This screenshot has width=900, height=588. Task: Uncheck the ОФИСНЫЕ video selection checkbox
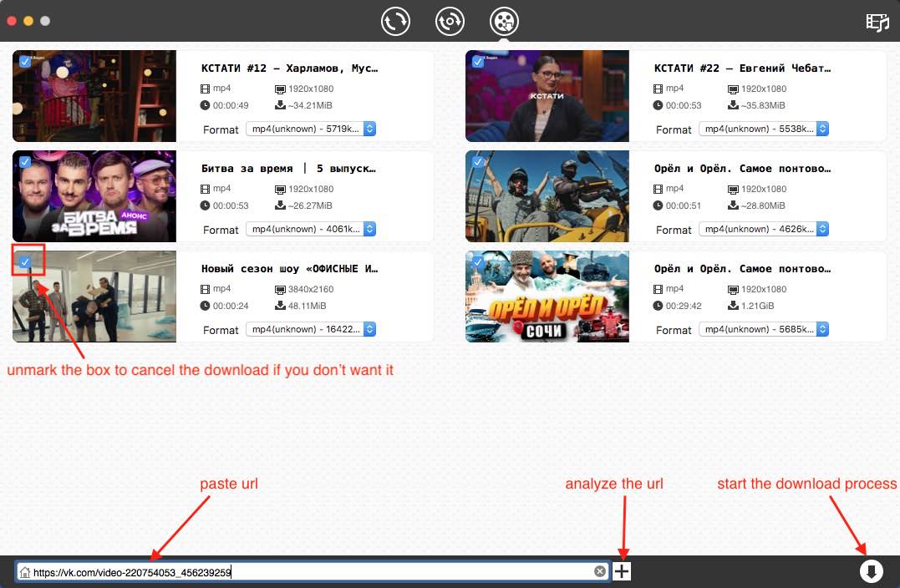click(x=26, y=260)
